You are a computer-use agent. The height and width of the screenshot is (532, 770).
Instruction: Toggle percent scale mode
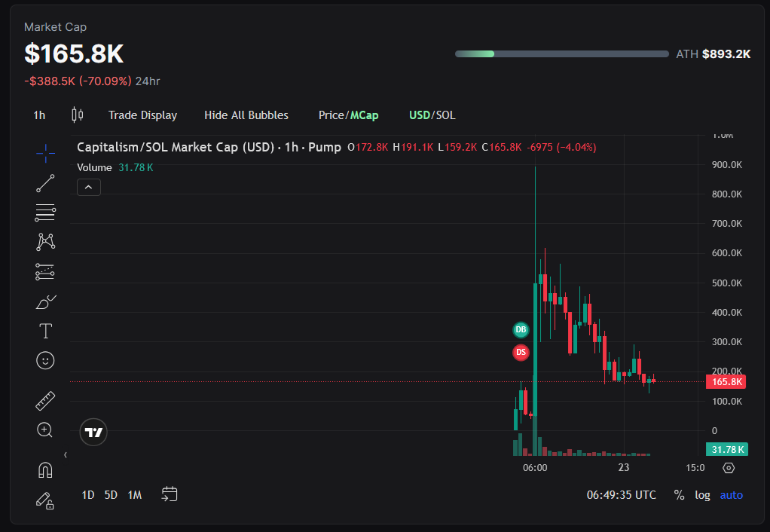pos(679,494)
